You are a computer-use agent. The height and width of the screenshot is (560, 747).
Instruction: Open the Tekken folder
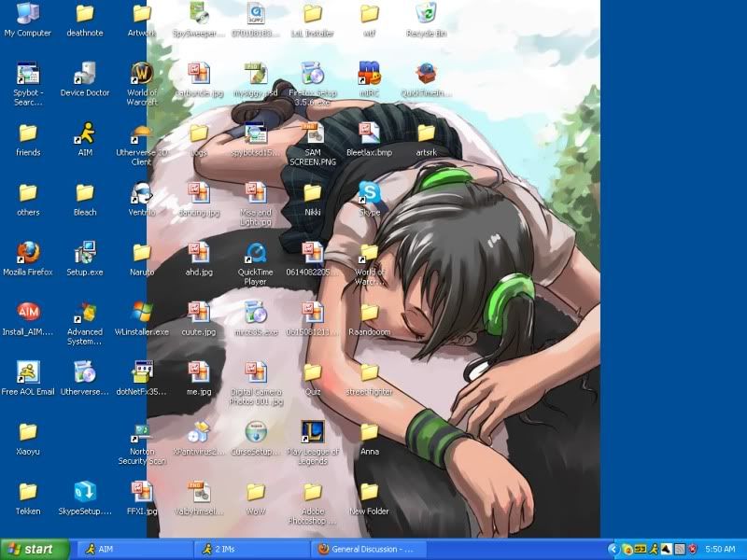(x=28, y=497)
